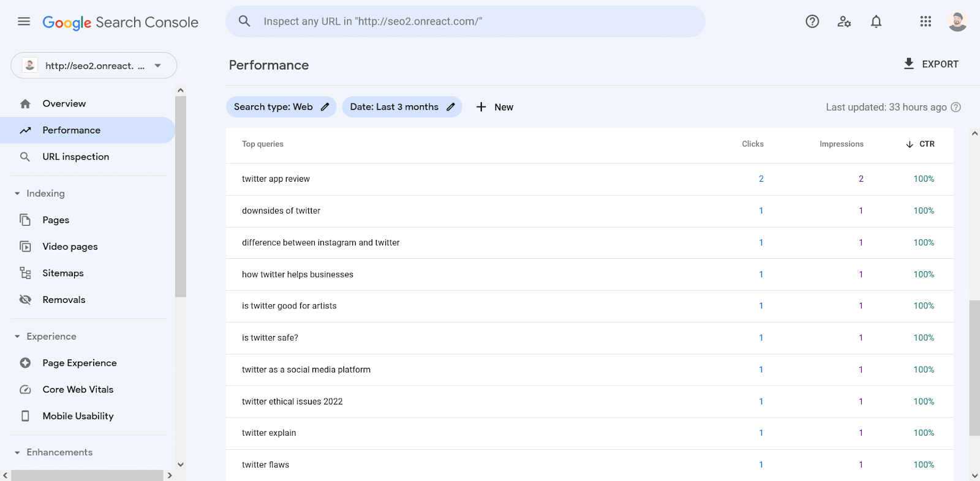Viewport: 980px width, 481px height.
Task: Open the notifications bell
Action: pyautogui.click(x=876, y=21)
